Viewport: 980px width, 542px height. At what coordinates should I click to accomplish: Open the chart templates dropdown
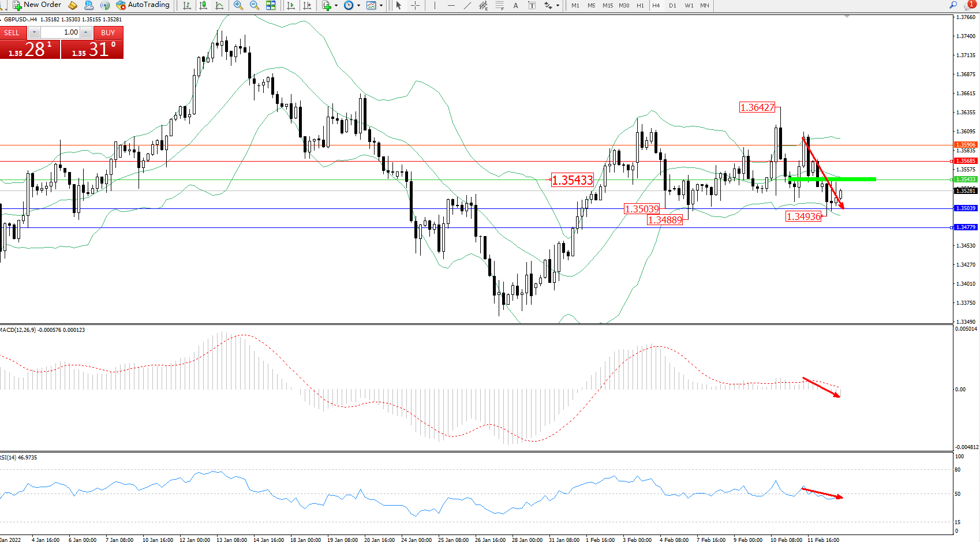coord(381,5)
